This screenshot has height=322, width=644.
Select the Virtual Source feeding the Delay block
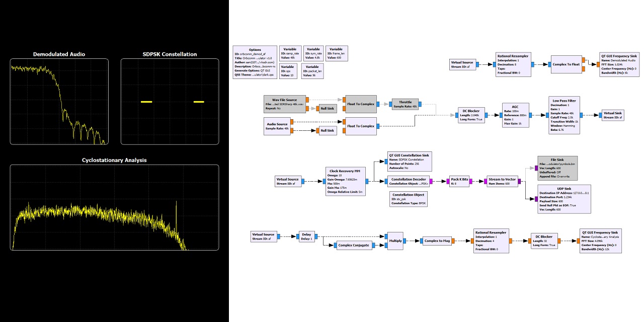264,237
